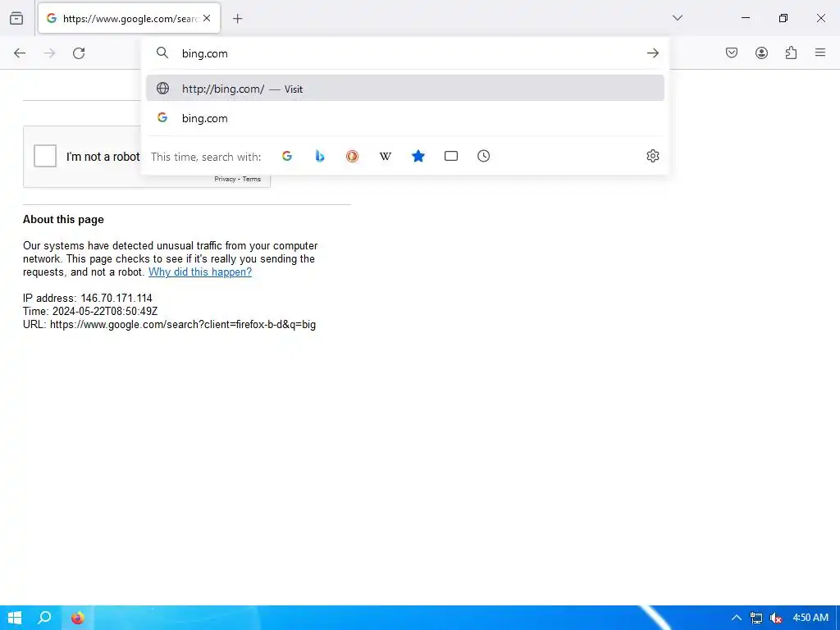Open the Firefox View icon
The width and height of the screenshot is (840, 630).
pos(16,18)
